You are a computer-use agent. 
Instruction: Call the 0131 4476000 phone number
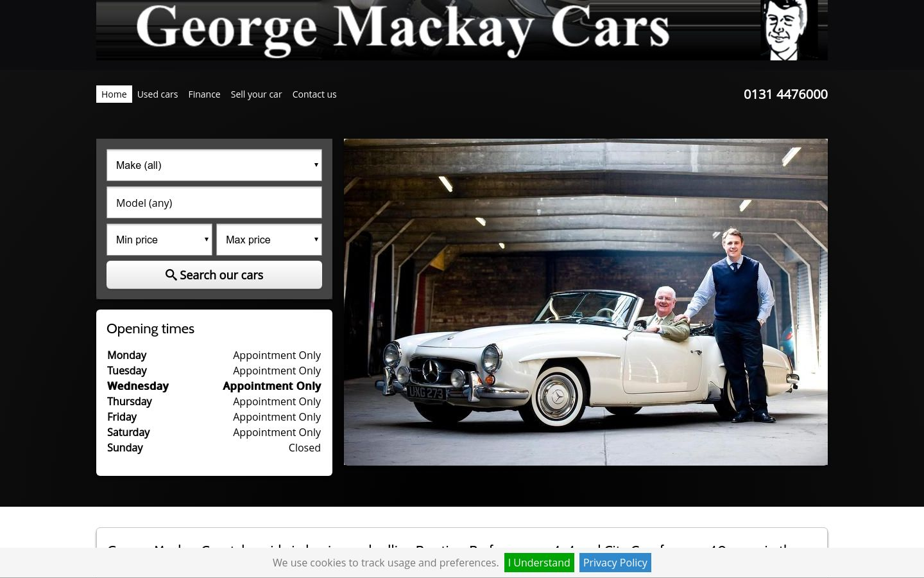[x=785, y=94]
